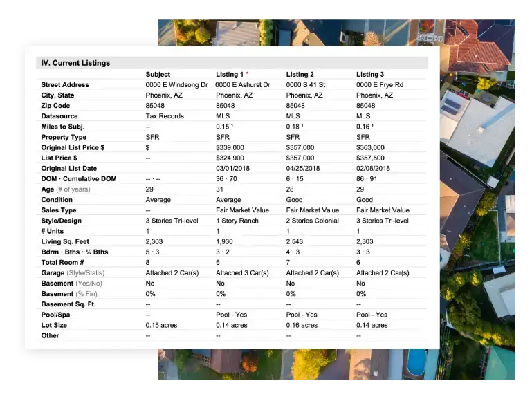Click the total room value '7'
Image resolution: width=532 pixels, height=399 pixels.
click(288, 262)
